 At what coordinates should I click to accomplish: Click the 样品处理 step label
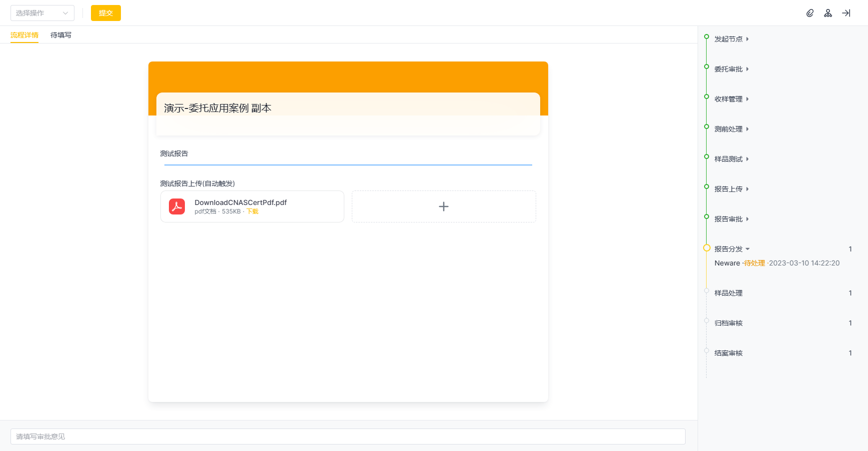click(729, 293)
